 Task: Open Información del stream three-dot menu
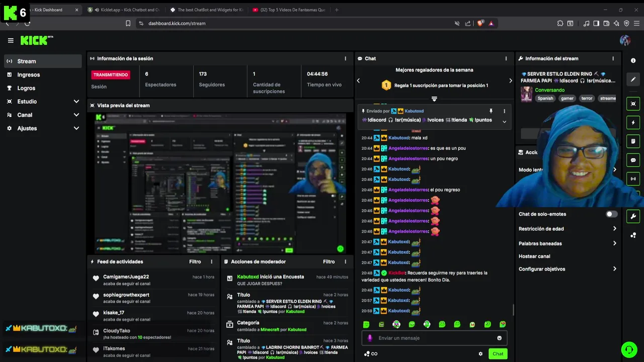613,58
